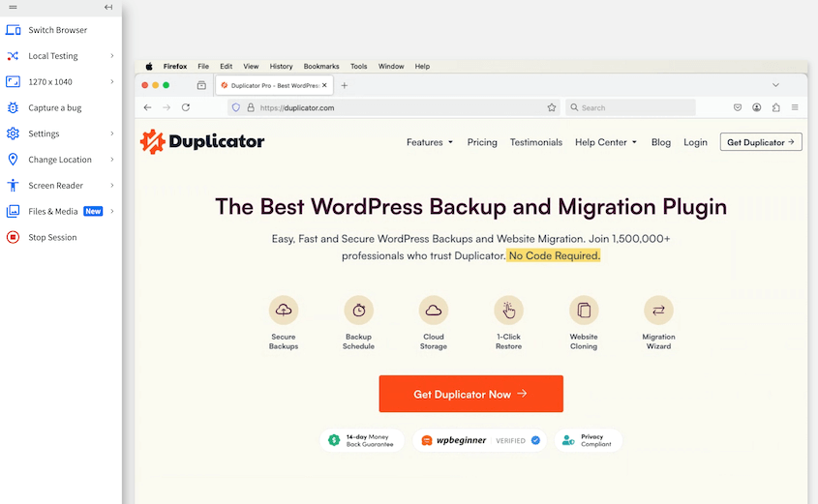Click the Website Cloning icon
This screenshot has height=504, width=818.
pos(584,311)
